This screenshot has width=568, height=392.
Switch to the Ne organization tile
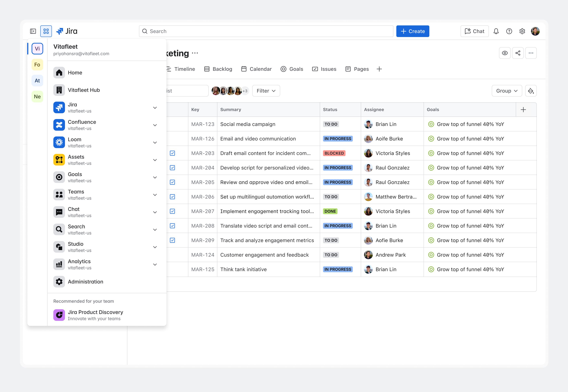click(37, 97)
